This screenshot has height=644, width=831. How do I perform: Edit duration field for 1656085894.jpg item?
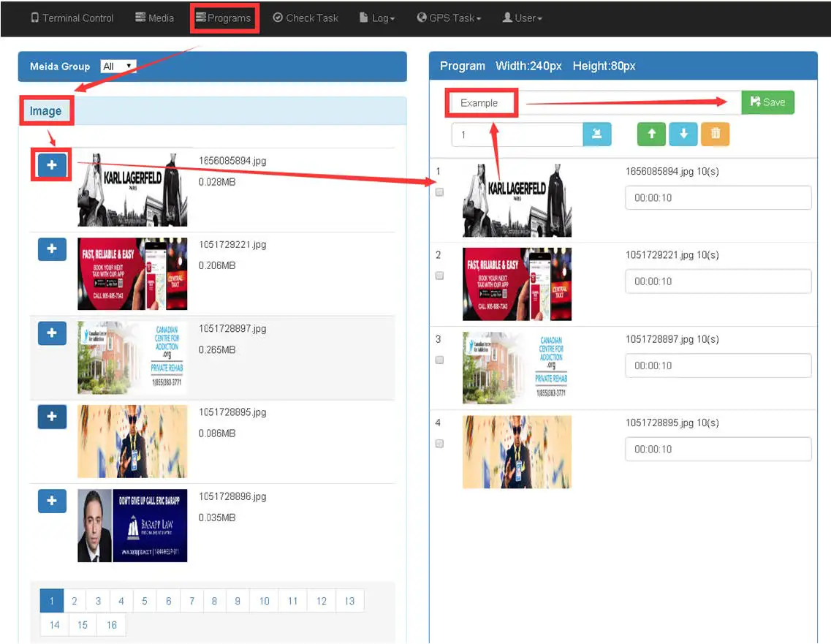(718, 197)
